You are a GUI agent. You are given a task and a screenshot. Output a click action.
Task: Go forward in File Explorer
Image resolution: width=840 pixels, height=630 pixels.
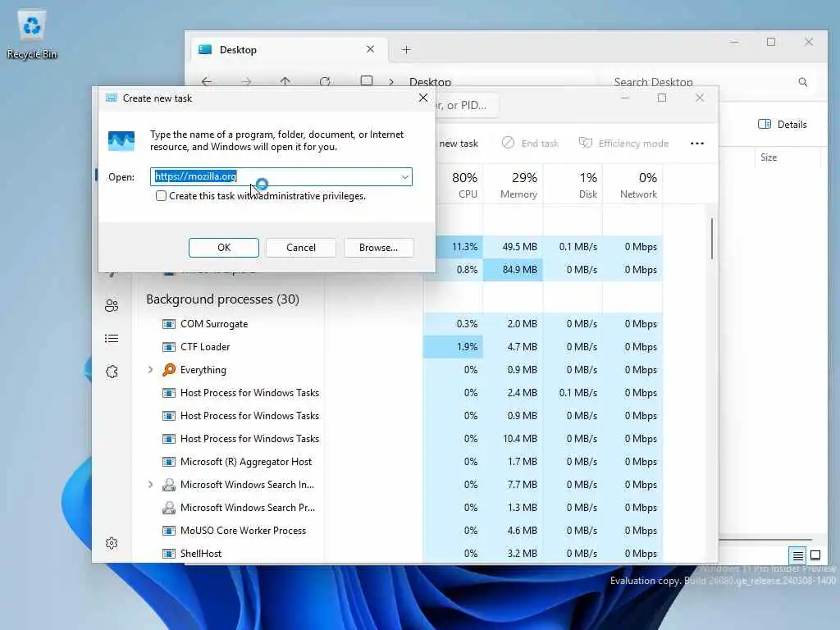point(246,81)
